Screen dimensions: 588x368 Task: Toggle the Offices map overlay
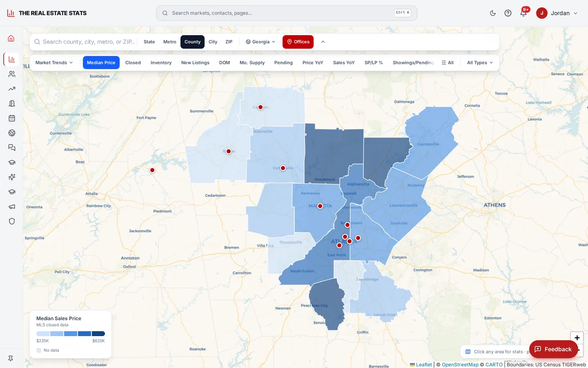click(298, 42)
